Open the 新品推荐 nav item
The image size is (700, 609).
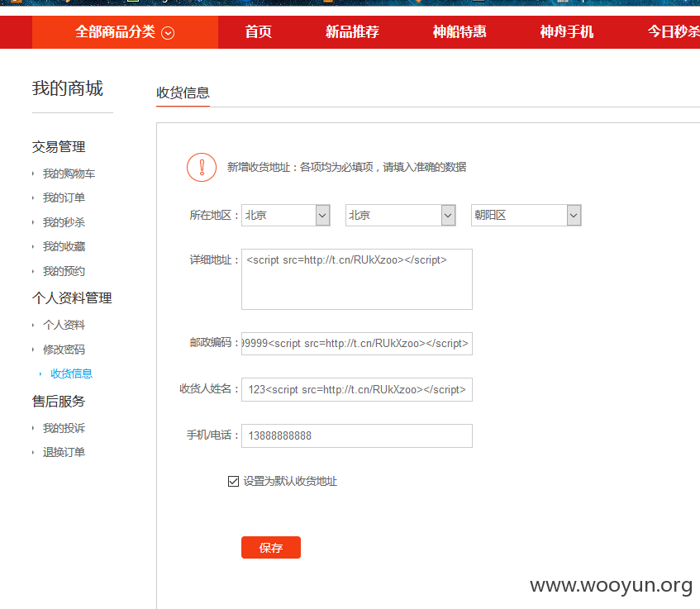[352, 31]
